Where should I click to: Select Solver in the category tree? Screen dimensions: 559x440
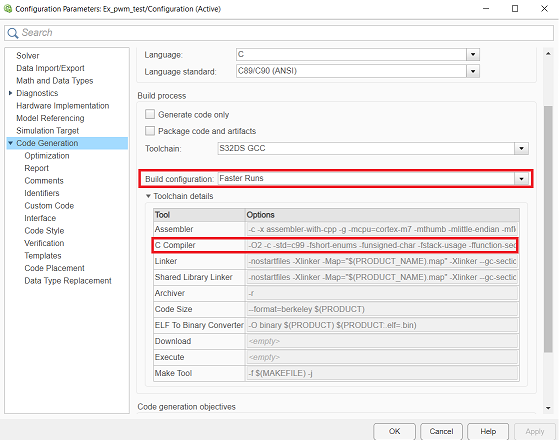click(28, 56)
